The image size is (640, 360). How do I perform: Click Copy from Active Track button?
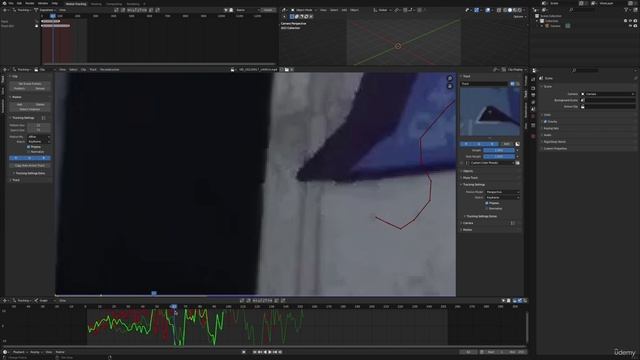(30, 166)
